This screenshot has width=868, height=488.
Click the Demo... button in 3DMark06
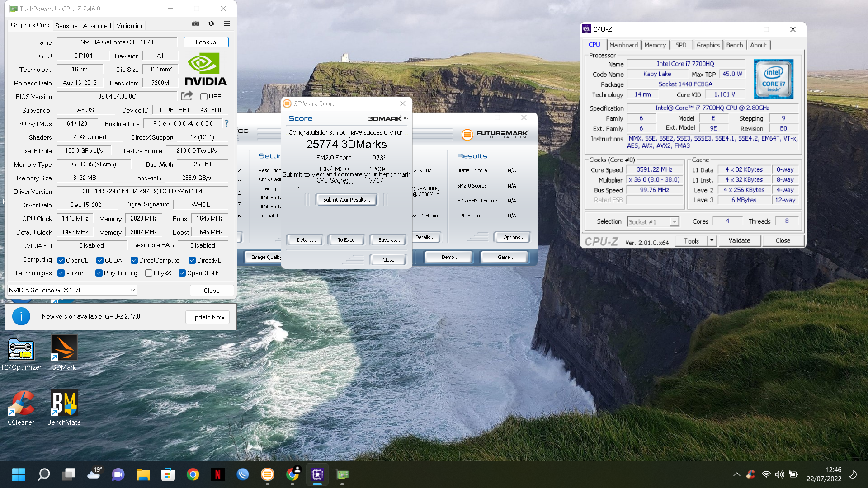(450, 257)
